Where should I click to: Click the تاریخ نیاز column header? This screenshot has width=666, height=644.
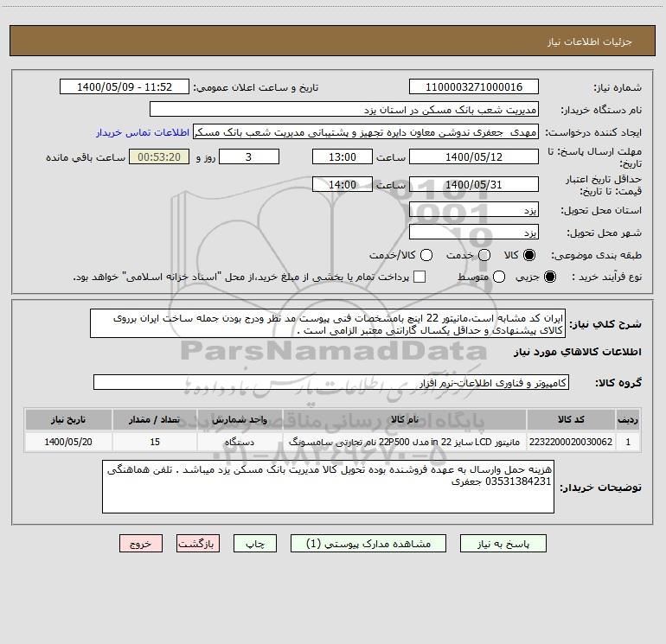(68, 419)
